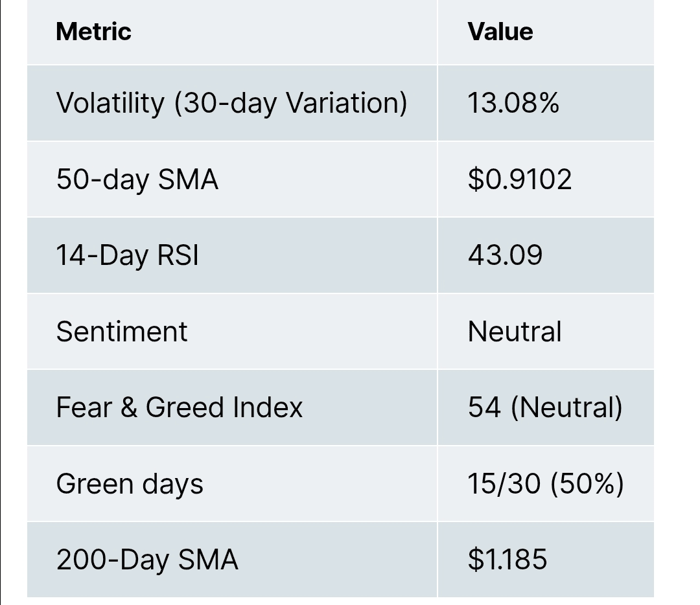Click the "(50%)" text in Green days row

pos(587,484)
